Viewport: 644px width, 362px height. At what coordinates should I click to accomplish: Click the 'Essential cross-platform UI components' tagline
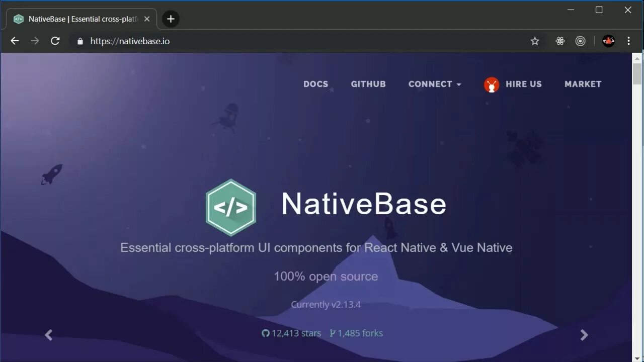pos(316,247)
